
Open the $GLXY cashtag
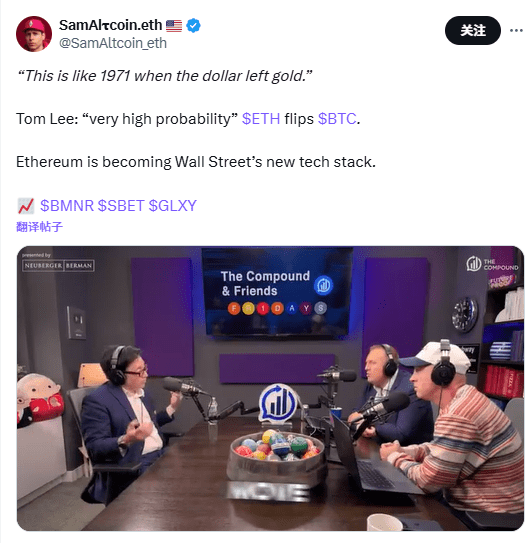173,206
